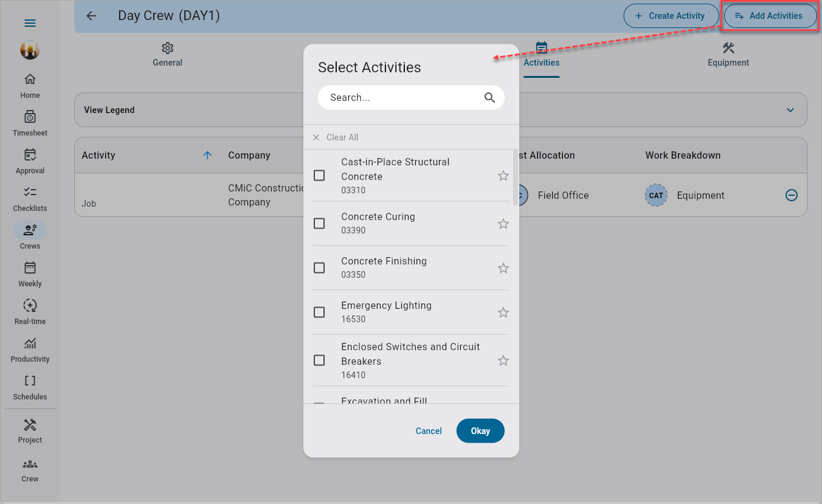Click the activities list scrollbar
Screen dimensions: 822x504
pos(516,179)
